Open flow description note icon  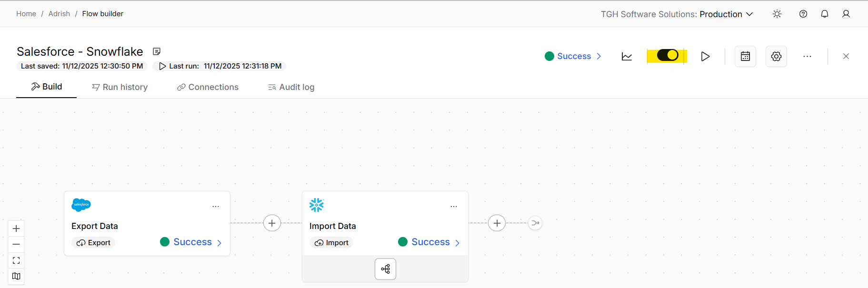click(x=157, y=51)
